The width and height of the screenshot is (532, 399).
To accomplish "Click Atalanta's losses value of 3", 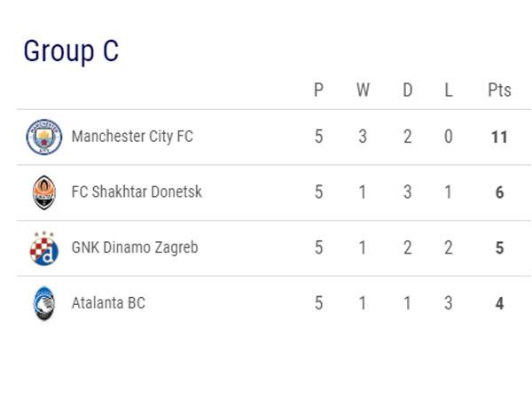I will (449, 303).
